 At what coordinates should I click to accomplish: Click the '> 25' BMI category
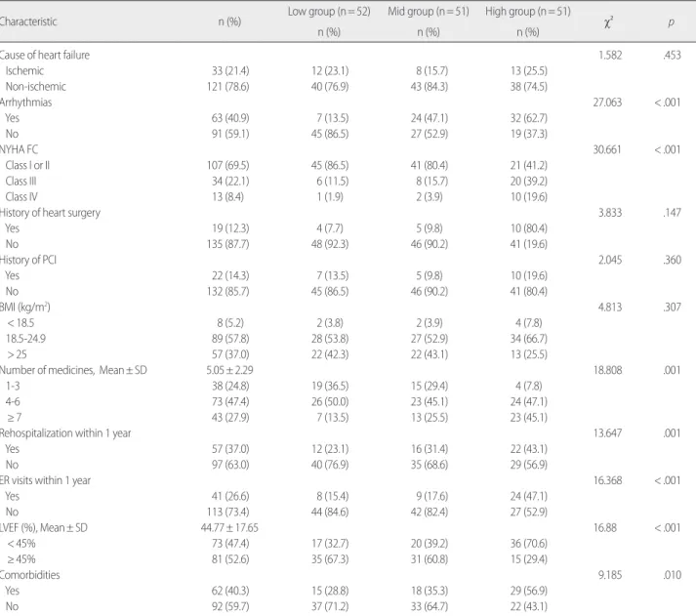[17, 354]
